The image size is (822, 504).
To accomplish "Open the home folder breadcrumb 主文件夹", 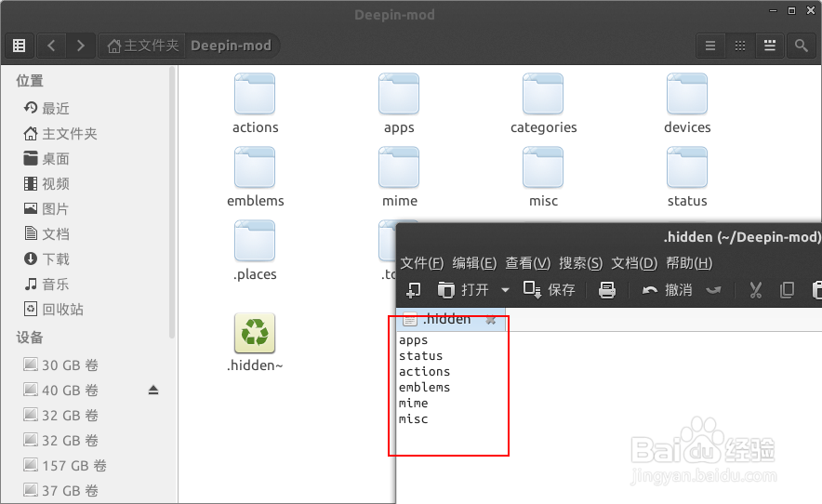I will 142,46.
